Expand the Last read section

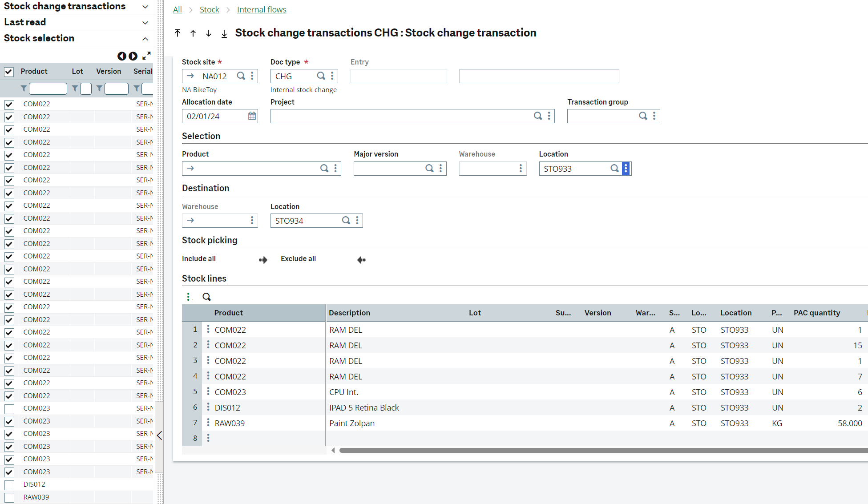145,22
